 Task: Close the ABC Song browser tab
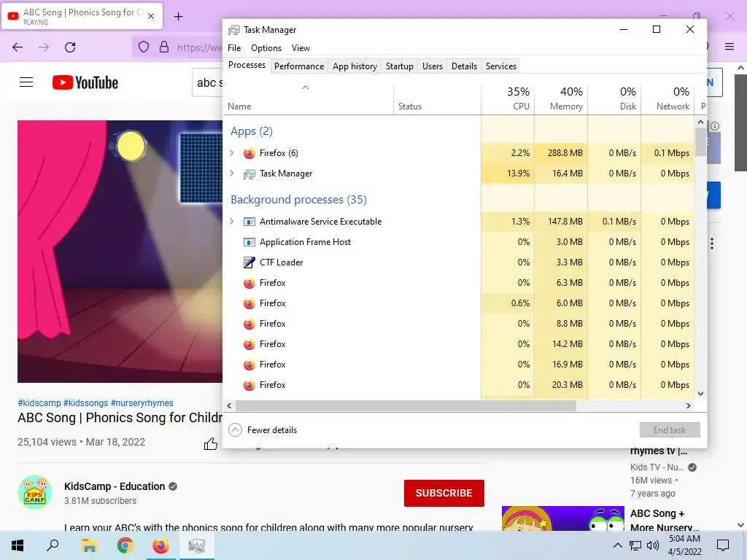(151, 16)
